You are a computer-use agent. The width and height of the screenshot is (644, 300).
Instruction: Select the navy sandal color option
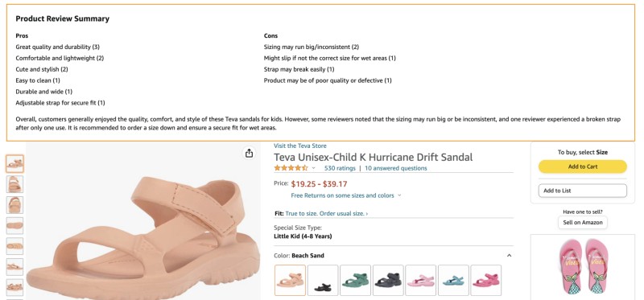coord(388,281)
